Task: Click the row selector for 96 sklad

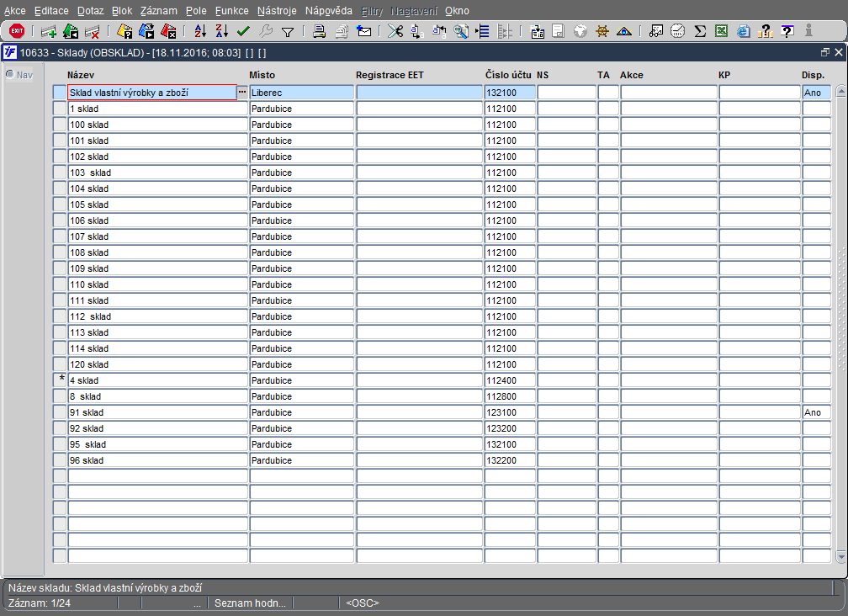Action: coord(60,460)
